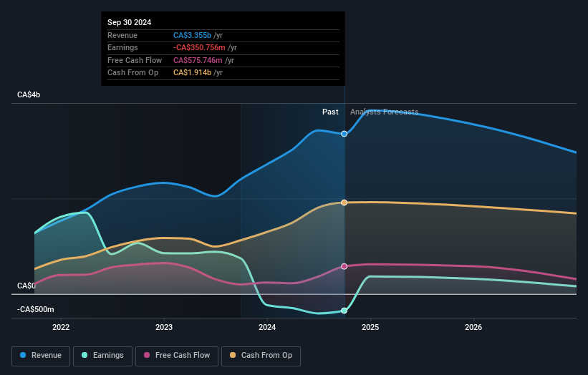Click the 2025 x-axis label

(x=370, y=328)
